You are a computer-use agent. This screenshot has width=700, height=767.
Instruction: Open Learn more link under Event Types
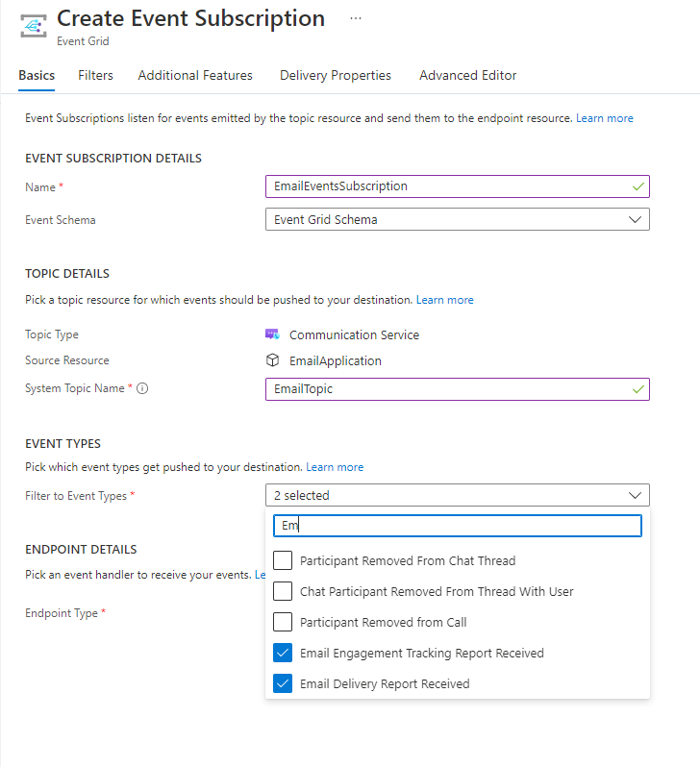(x=335, y=467)
